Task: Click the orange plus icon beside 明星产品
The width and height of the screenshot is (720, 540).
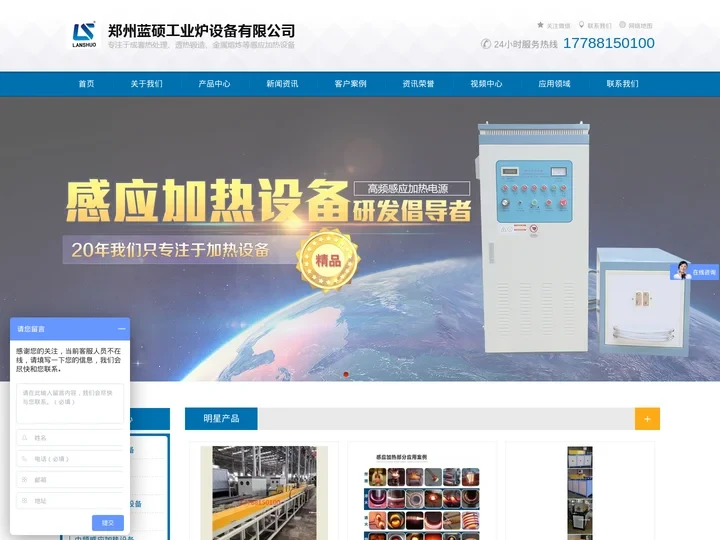Action: pyautogui.click(x=647, y=419)
